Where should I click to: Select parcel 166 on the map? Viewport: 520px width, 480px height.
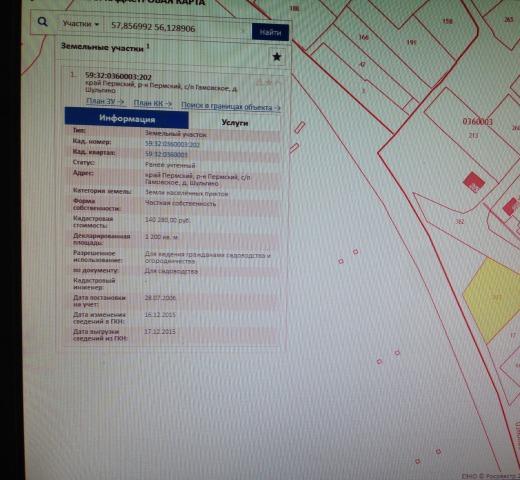(364, 37)
